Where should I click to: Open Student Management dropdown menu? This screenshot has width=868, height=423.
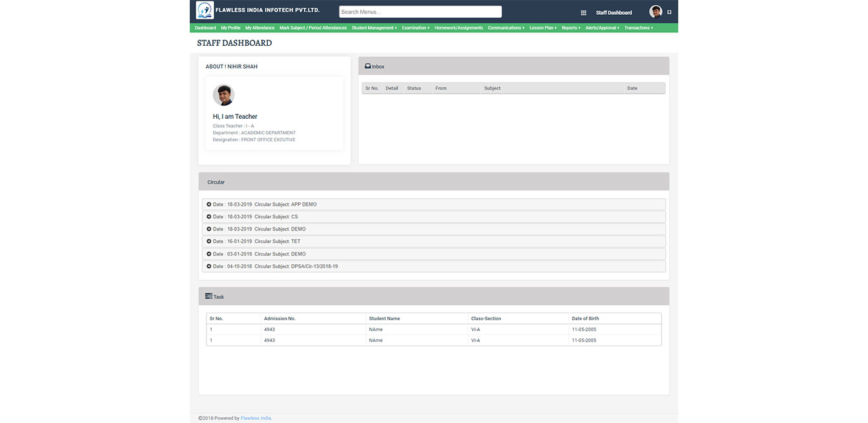374,28
